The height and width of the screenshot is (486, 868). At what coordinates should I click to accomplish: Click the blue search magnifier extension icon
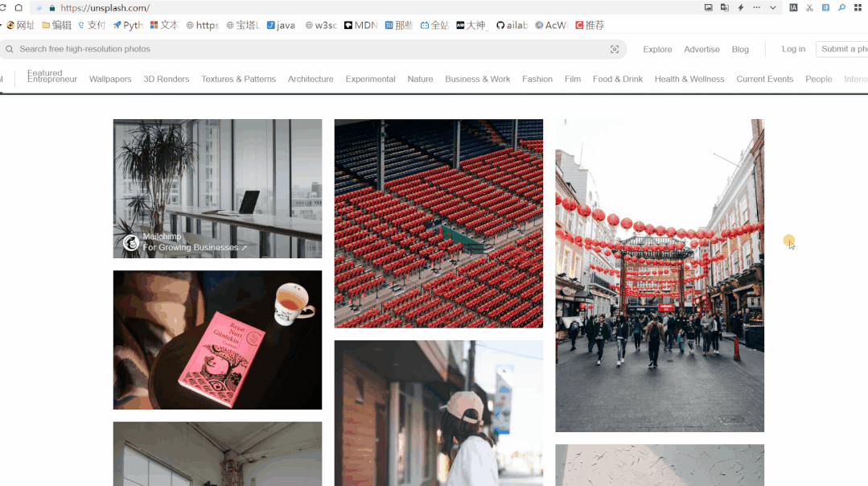(x=841, y=8)
